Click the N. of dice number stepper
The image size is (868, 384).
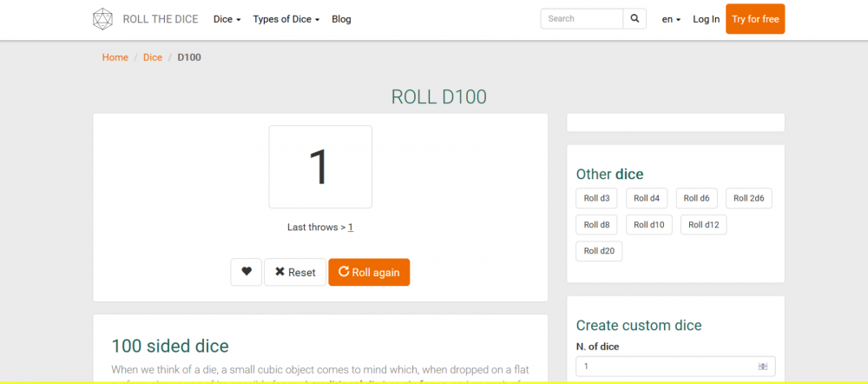click(763, 367)
